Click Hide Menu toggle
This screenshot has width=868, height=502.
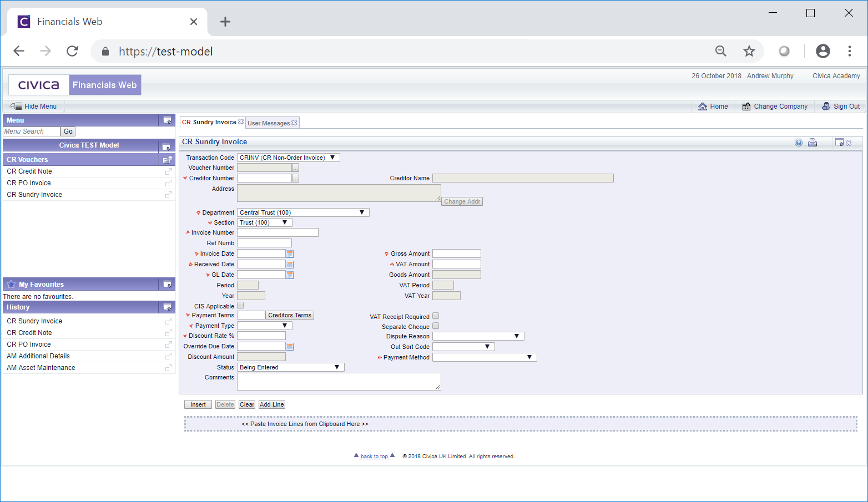pyautogui.click(x=33, y=107)
